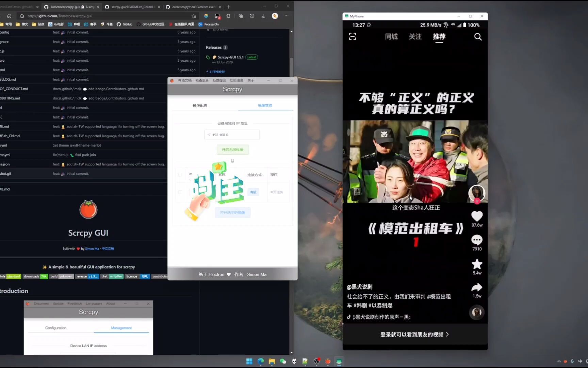
Task: Open the 中文文档 link
Action: tap(108, 249)
